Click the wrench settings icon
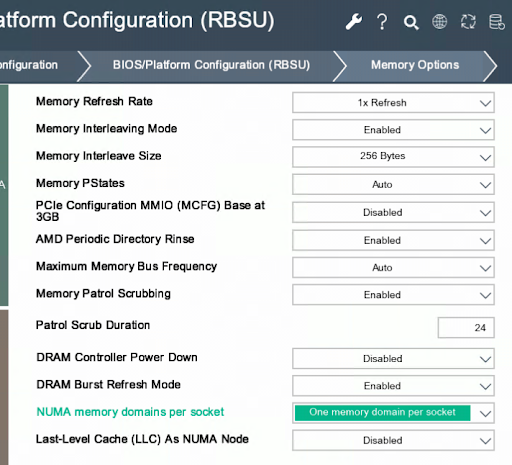Screen dimensions: 512x465 coord(354,22)
